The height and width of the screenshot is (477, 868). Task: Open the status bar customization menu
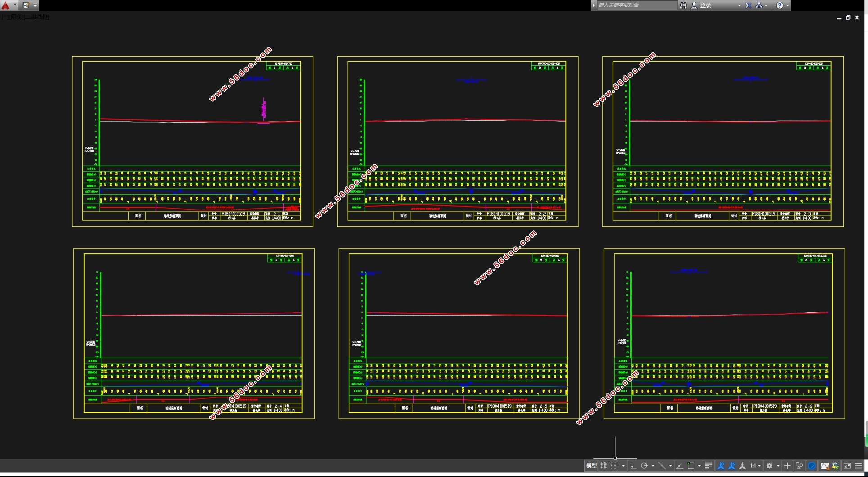[x=859, y=466]
